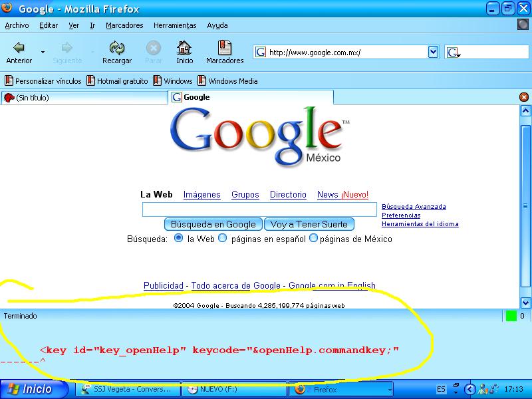Click the green status bar indicator
Image resolution: width=532 pixels, height=399 pixels.
(x=511, y=316)
